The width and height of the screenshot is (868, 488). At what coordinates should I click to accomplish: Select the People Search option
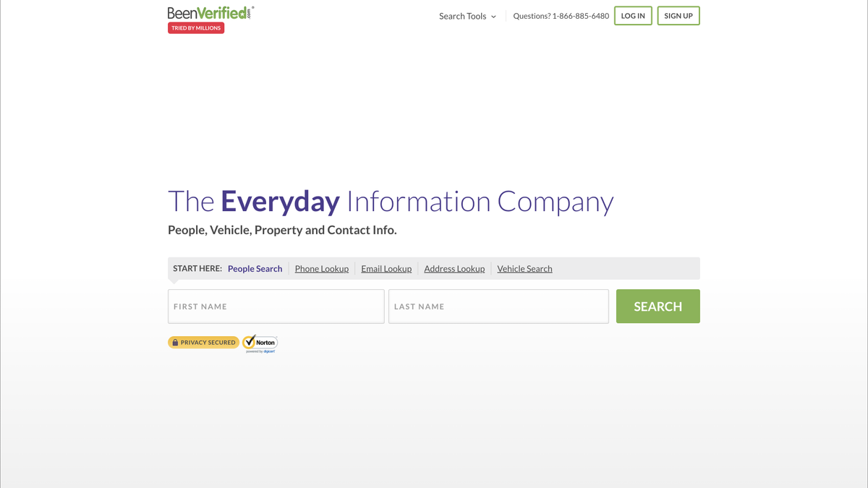point(255,268)
